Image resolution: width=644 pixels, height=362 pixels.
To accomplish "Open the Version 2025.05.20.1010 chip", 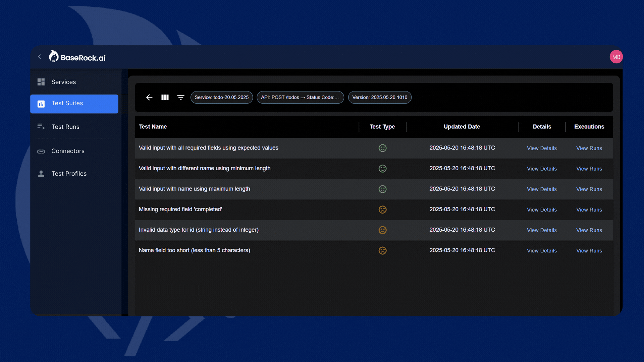I will click(x=380, y=97).
